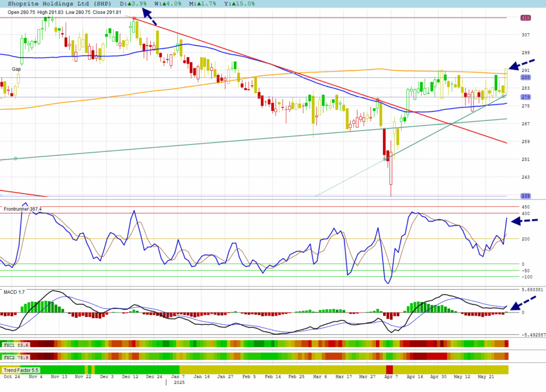Click the Jan 16 date label
The width and height of the screenshot is (546, 392).
pyautogui.click(x=202, y=377)
